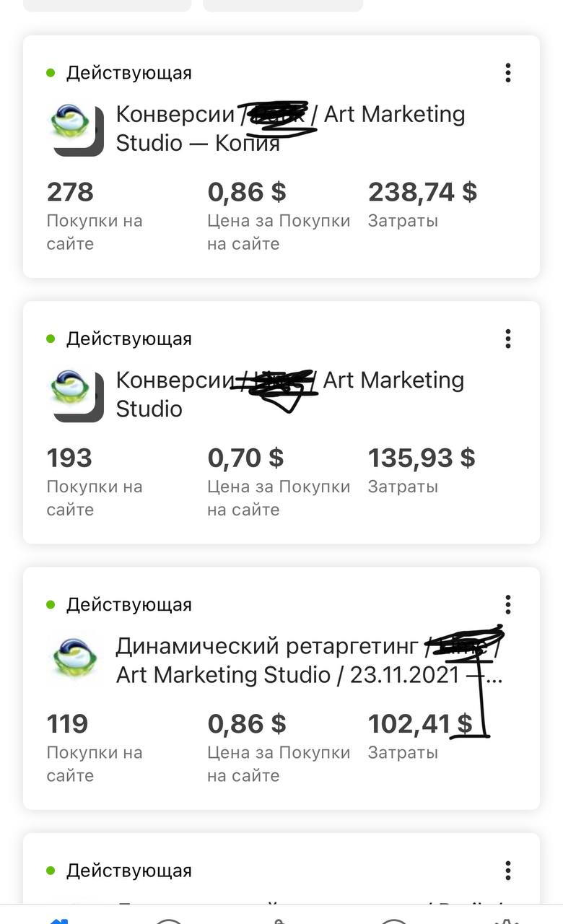The width and height of the screenshot is (563, 924).
Task: Open Динамический ретаргетинг campaign dated 23.11.2021
Action: coord(310,660)
